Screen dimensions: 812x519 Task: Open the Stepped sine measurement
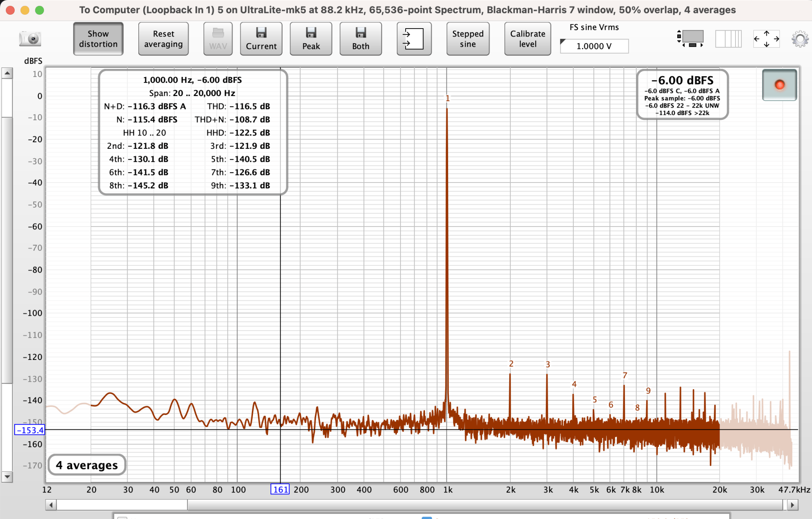pos(468,39)
